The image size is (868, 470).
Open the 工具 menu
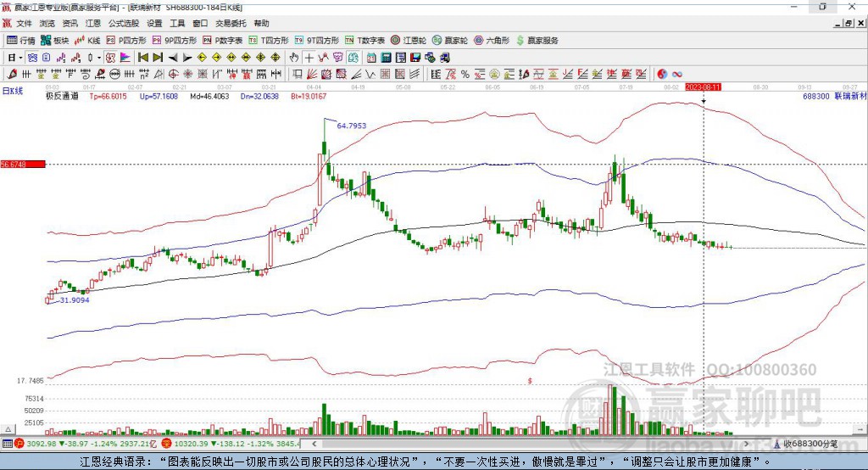coord(177,23)
